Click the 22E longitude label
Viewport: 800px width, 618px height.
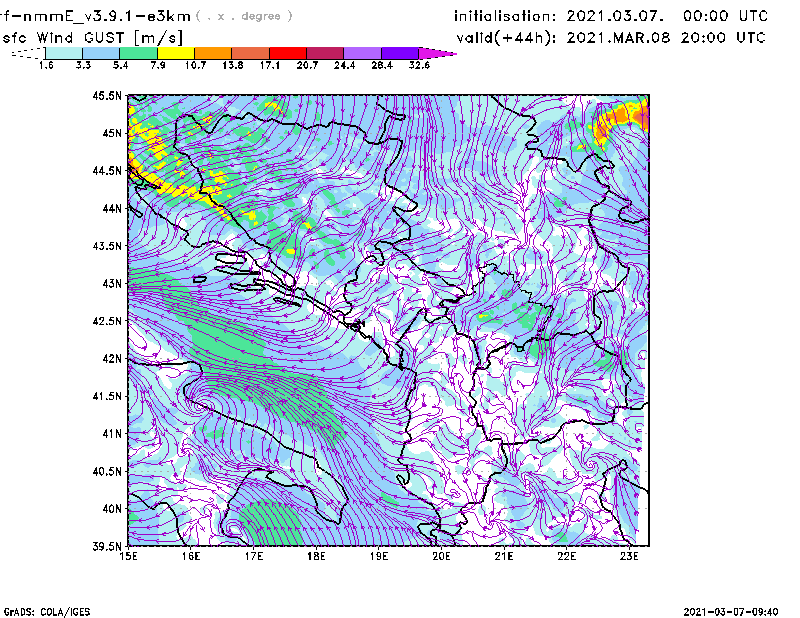point(567,556)
